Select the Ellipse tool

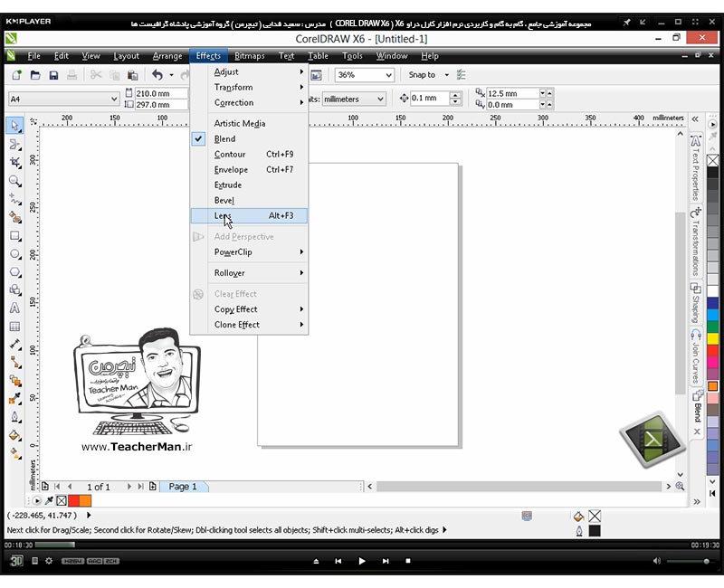(x=14, y=254)
